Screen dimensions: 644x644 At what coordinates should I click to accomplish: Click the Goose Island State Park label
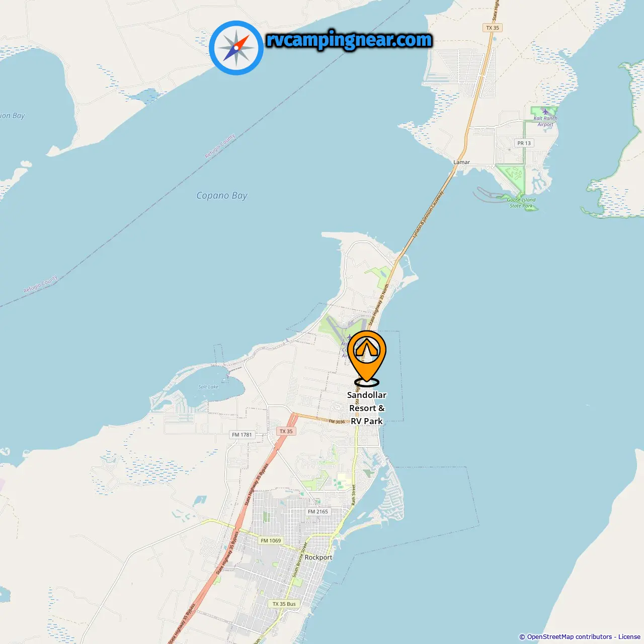point(521,203)
